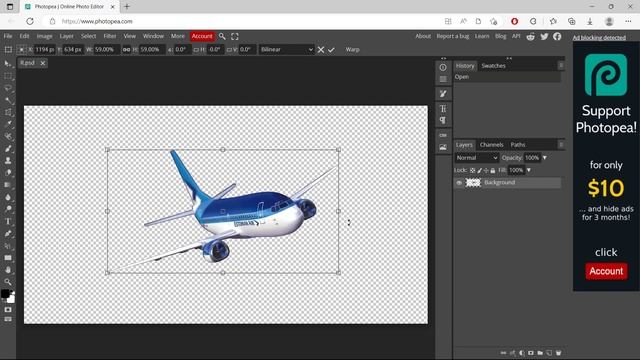
Task: Select the Clone Stamp tool
Action: [8, 160]
